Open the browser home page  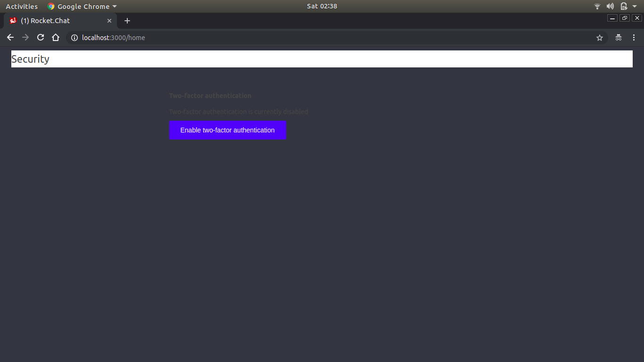click(x=55, y=37)
